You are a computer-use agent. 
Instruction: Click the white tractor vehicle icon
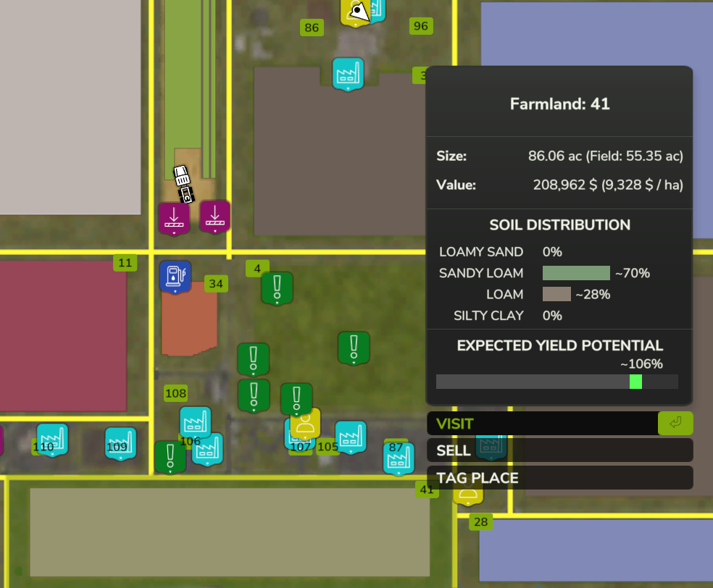pos(184,184)
